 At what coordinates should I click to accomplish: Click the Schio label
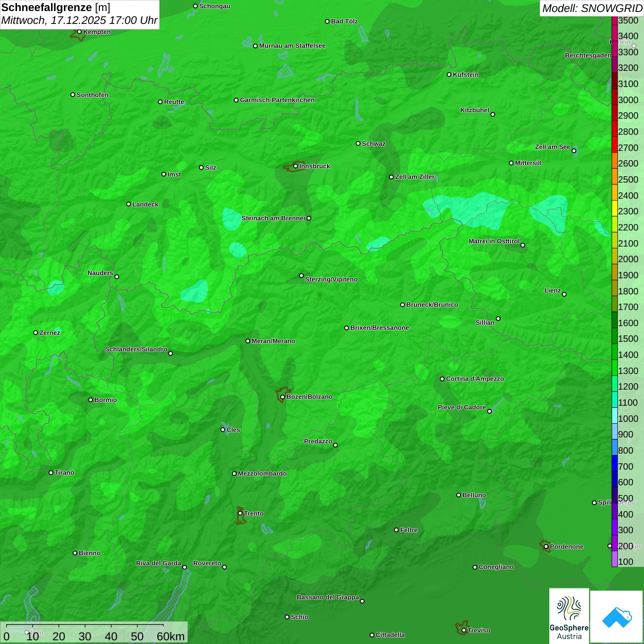[299, 617]
